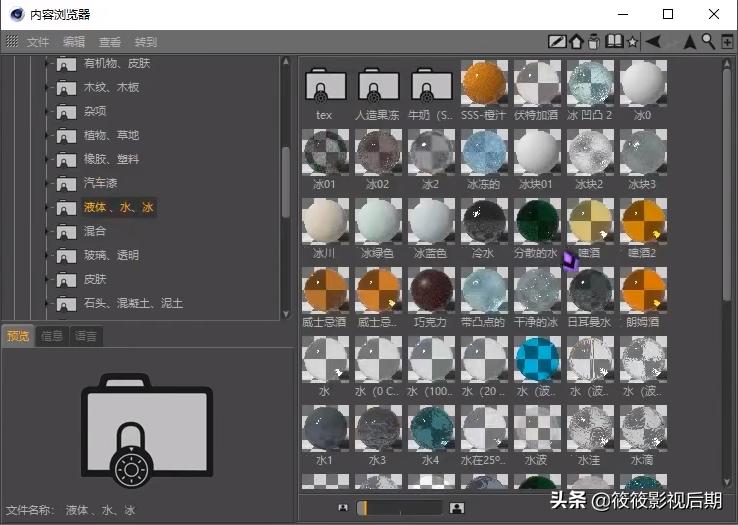Screen dimensions: 738x525
Task: Click the 有机物、皮肤 folder icon
Action: [x=66, y=64]
